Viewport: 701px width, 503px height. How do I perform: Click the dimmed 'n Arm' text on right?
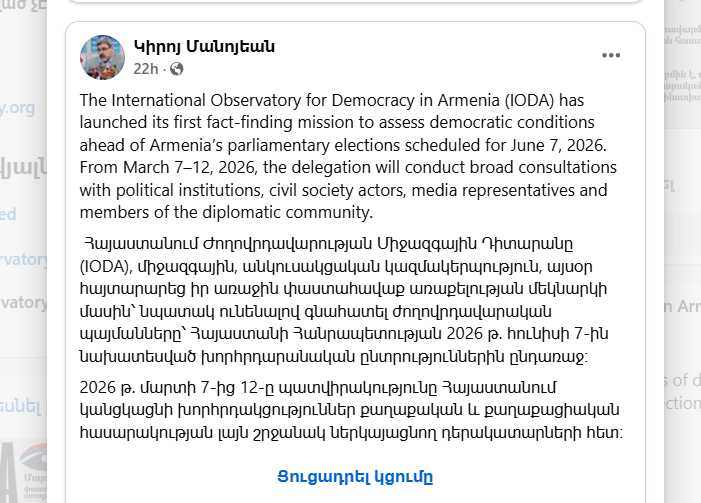(682, 306)
